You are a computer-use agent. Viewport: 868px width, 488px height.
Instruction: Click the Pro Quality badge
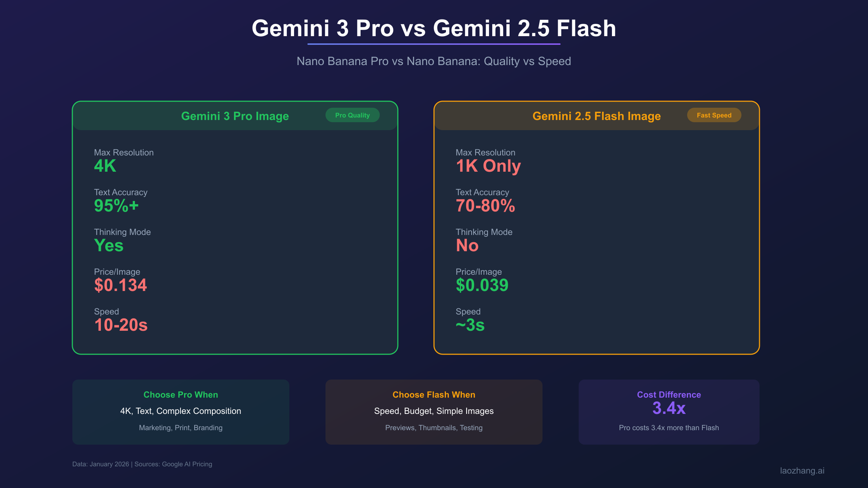tap(352, 115)
